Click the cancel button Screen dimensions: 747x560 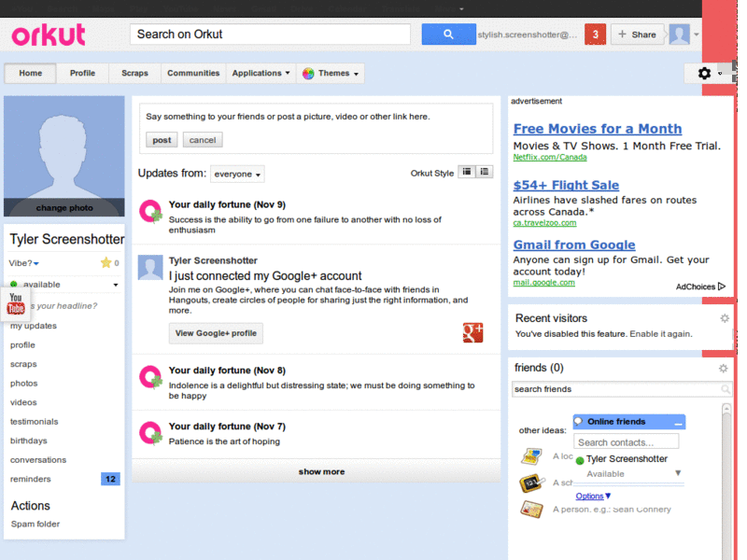[203, 140]
